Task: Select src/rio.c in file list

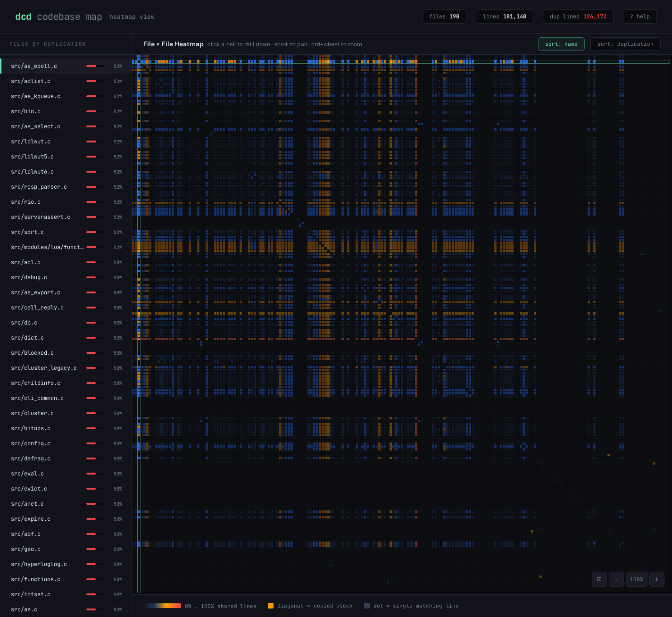Action: (x=66, y=202)
